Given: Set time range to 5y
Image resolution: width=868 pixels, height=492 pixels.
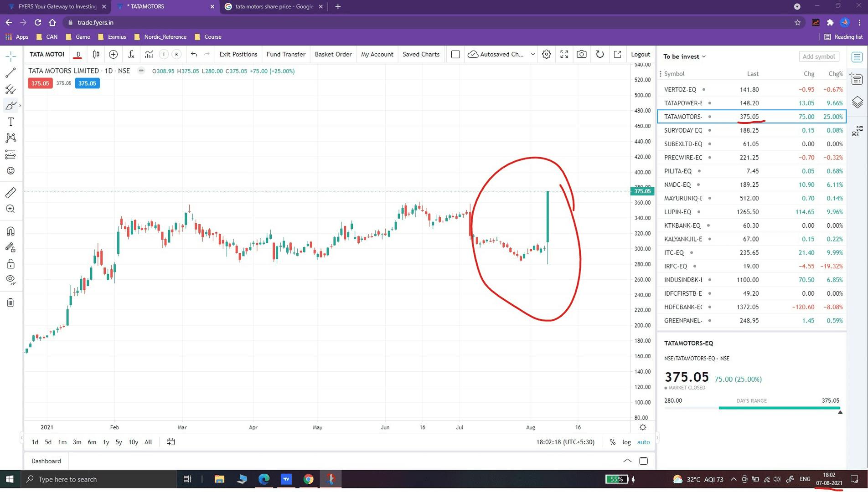Looking at the screenshot, I should (119, 442).
